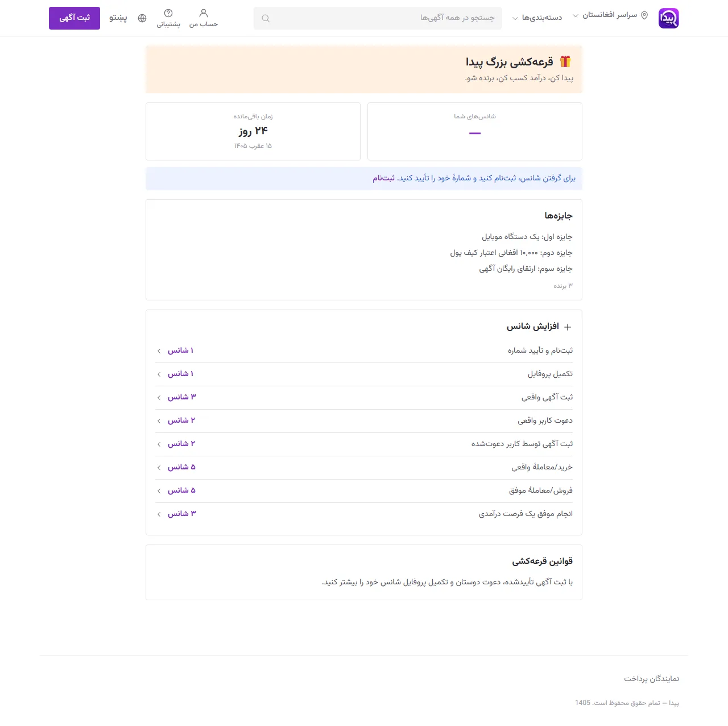
Task: Open ثبت آگهی واقعی row
Action: click(x=364, y=397)
